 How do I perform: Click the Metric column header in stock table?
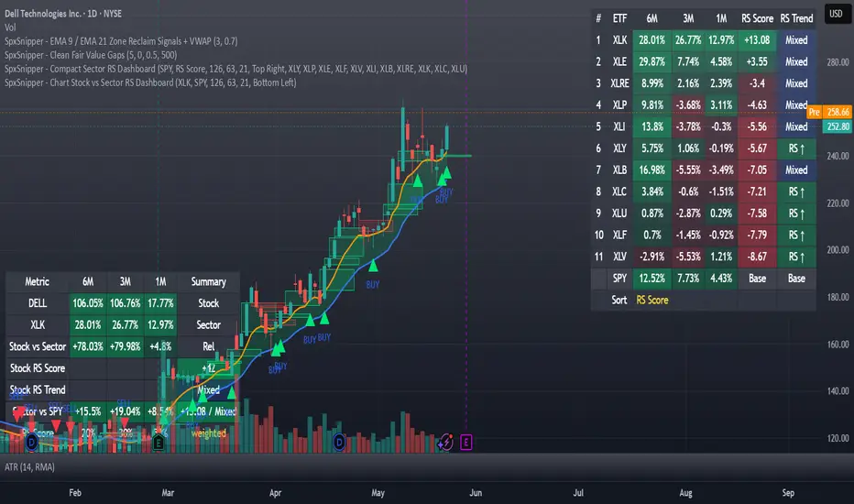point(37,281)
